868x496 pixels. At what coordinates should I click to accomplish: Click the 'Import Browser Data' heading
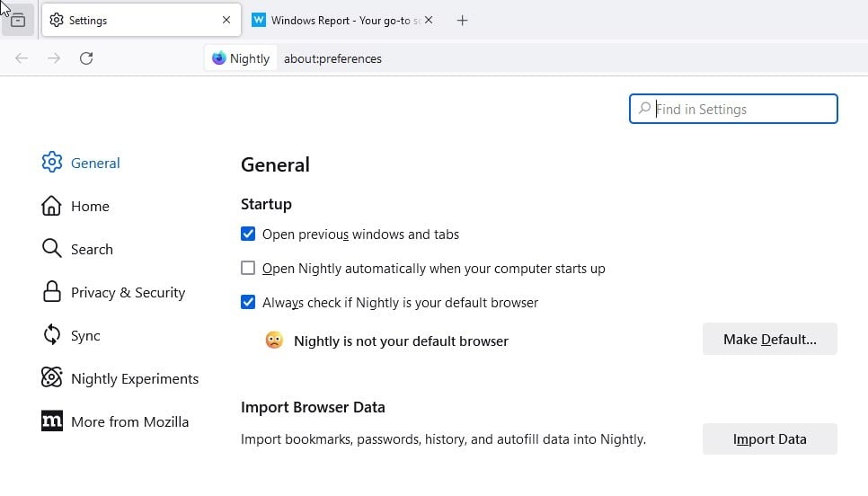tap(313, 407)
